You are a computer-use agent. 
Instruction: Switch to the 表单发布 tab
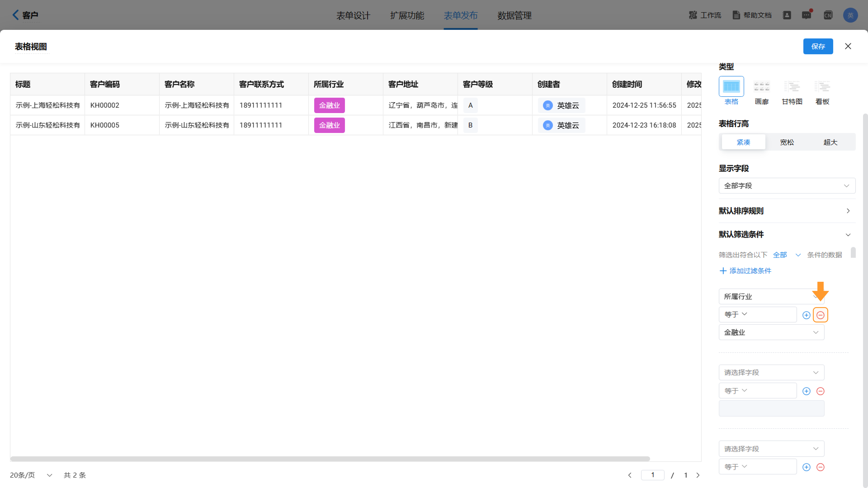tap(461, 16)
